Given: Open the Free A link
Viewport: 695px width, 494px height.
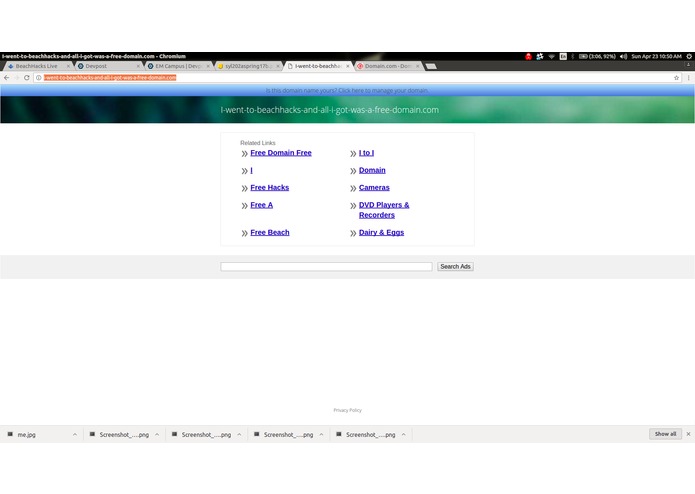Looking at the screenshot, I should point(262,205).
